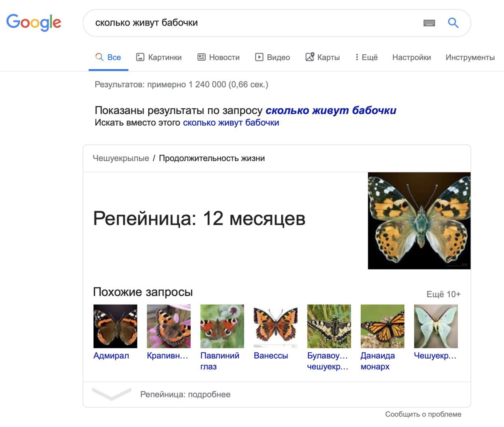The height and width of the screenshot is (427, 504).
Task: Click the search query input field
Action: click(x=252, y=23)
